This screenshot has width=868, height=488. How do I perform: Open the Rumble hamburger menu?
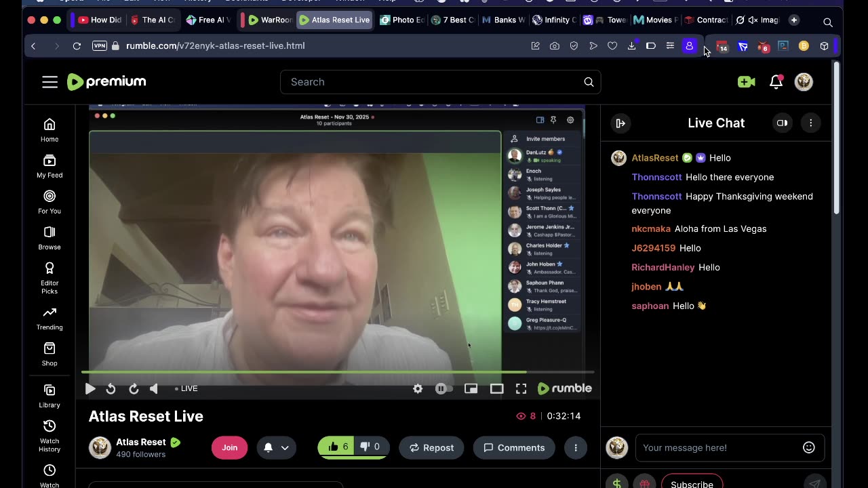[x=50, y=82]
